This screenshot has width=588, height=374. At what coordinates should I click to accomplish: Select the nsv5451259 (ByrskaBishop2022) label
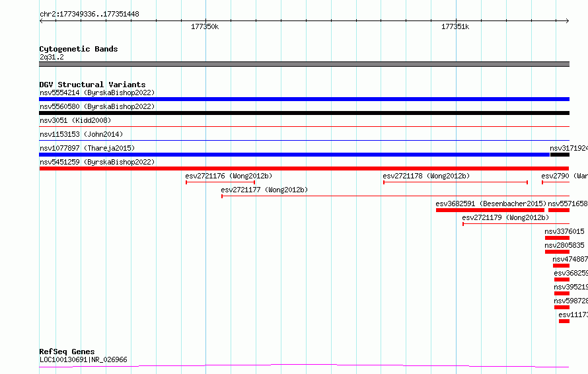97,162
